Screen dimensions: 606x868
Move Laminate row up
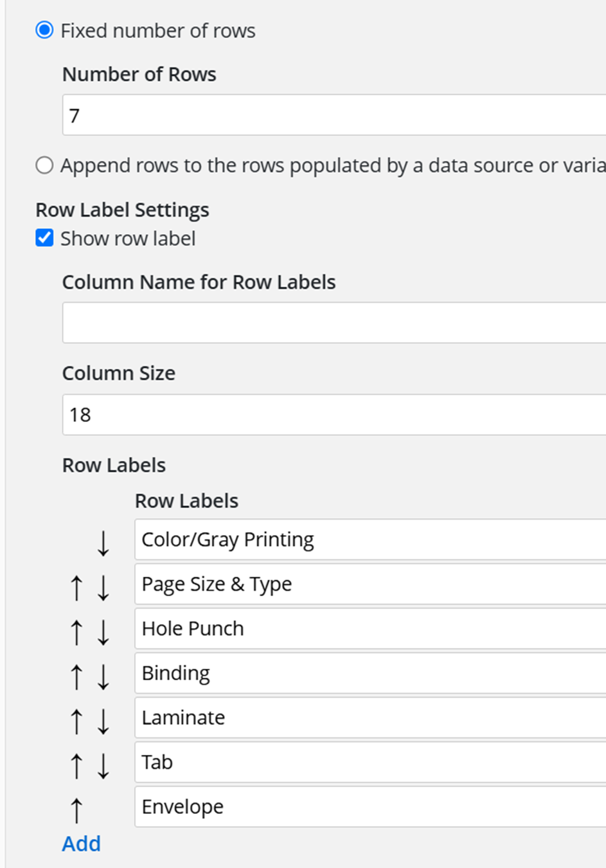[x=76, y=721]
